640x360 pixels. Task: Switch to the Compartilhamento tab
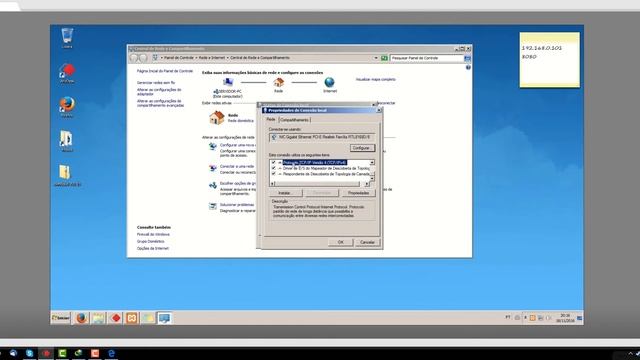coord(294,120)
